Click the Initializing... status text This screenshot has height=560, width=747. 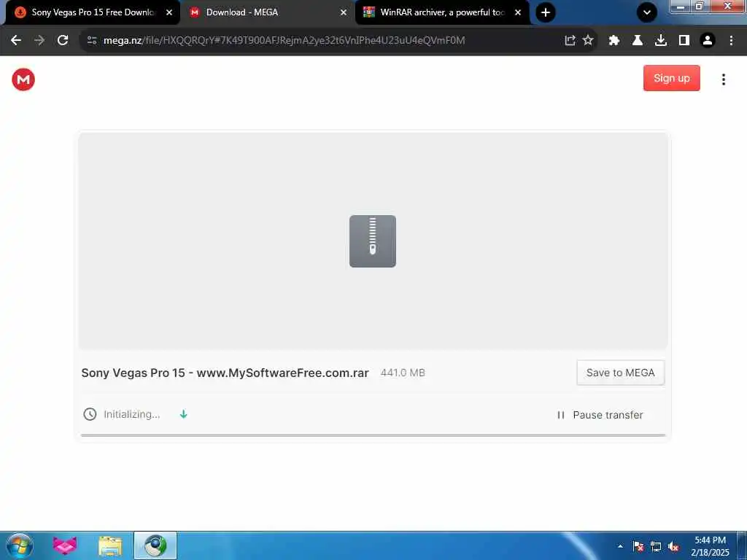pos(132,414)
